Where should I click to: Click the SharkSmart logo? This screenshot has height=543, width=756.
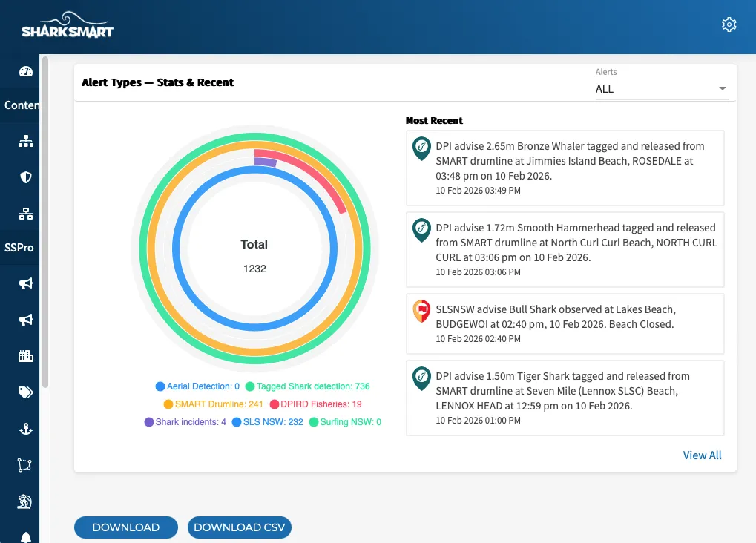[68, 25]
